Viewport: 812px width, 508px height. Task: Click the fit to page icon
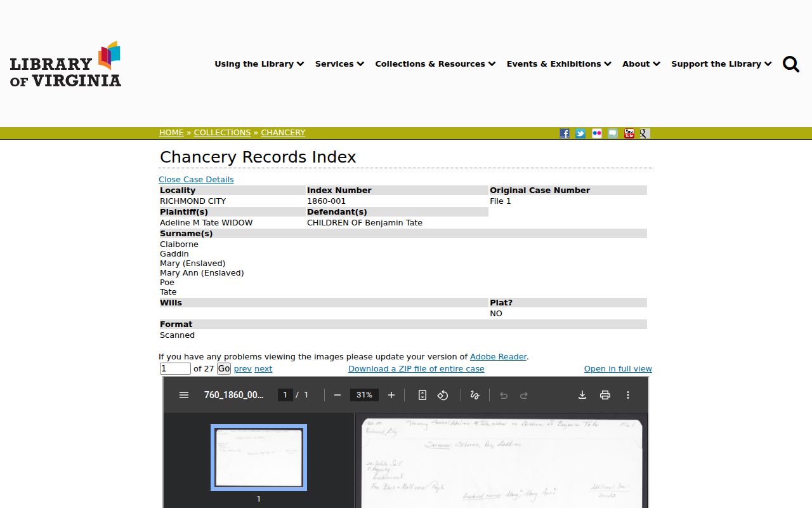pyautogui.click(x=422, y=395)
